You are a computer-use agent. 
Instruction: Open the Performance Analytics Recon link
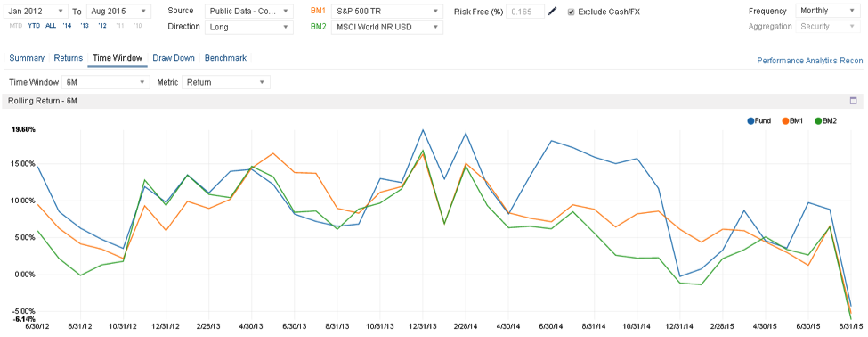tap(810, 61)
